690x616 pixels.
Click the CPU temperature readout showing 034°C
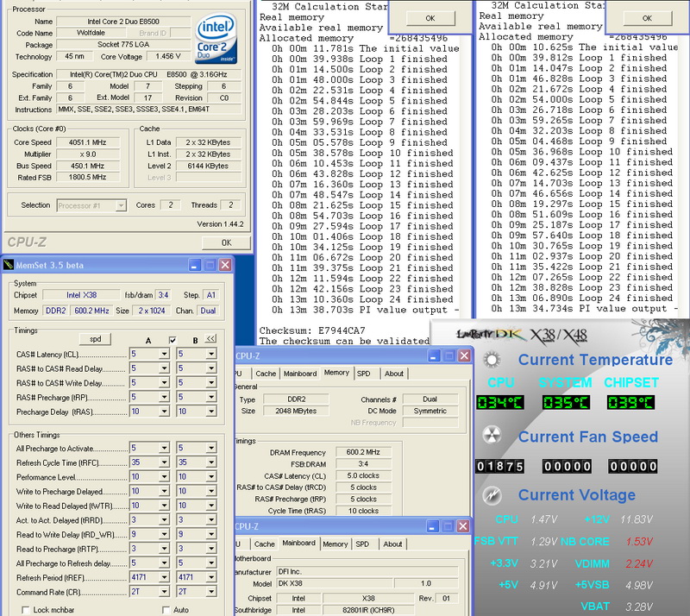[x=499, y=402]
